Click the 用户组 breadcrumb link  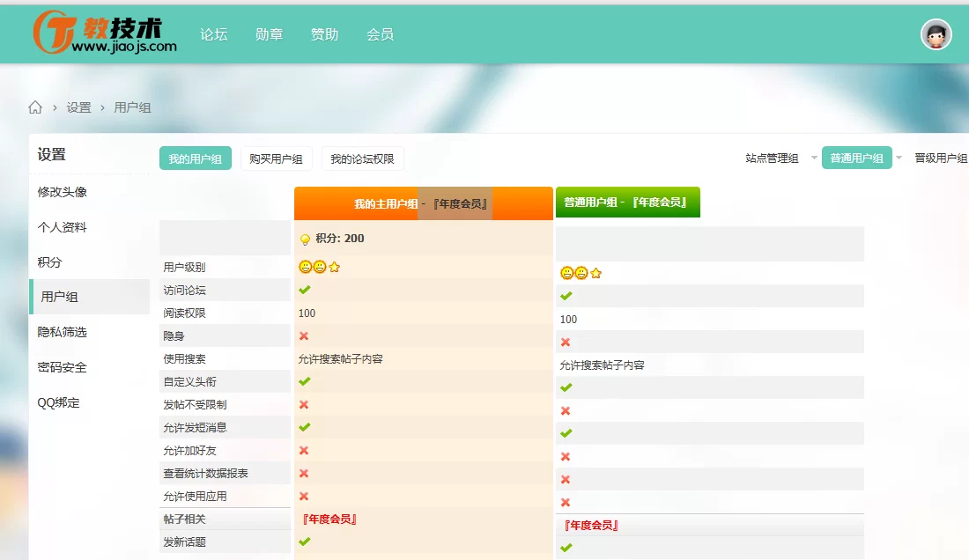coord(132,107)
